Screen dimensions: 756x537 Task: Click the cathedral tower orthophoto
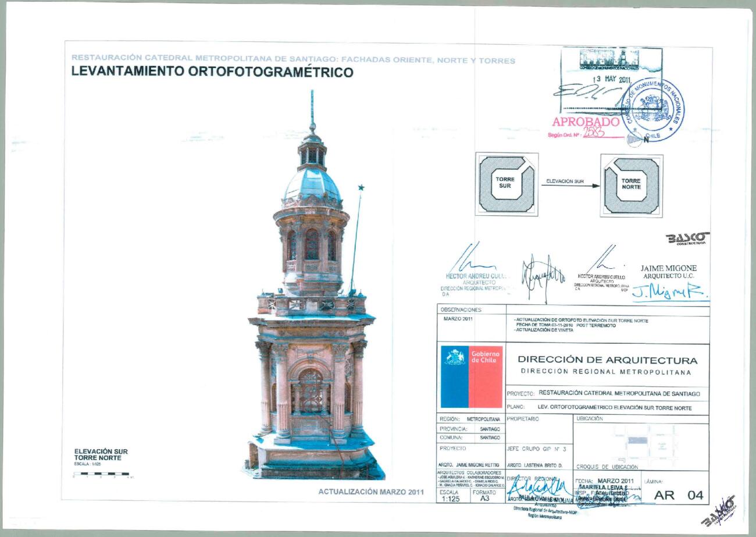312,326
